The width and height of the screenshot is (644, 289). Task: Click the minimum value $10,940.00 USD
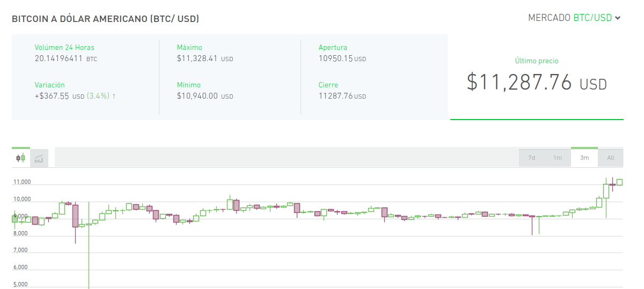pyautogui.click(x=205, y=96)
